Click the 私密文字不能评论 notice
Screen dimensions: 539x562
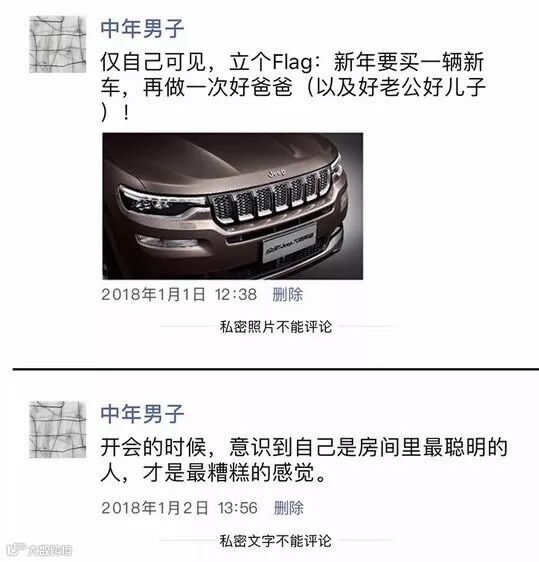coord(276,540)
